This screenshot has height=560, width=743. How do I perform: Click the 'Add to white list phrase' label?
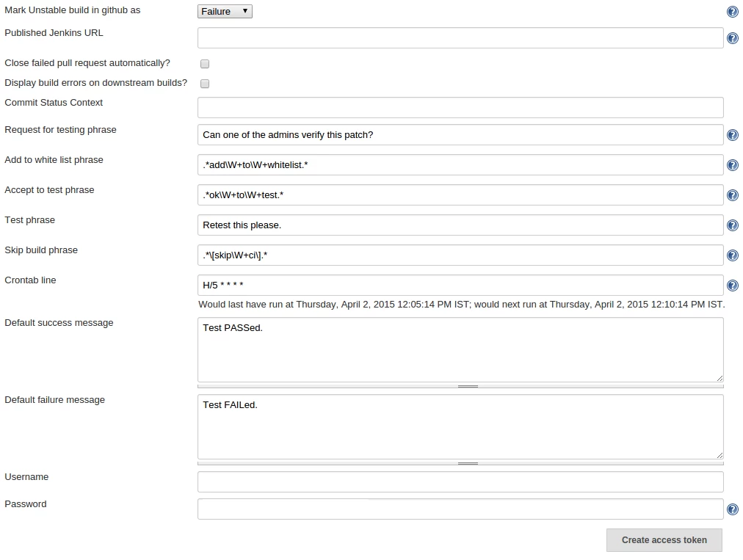click(54, 160)
